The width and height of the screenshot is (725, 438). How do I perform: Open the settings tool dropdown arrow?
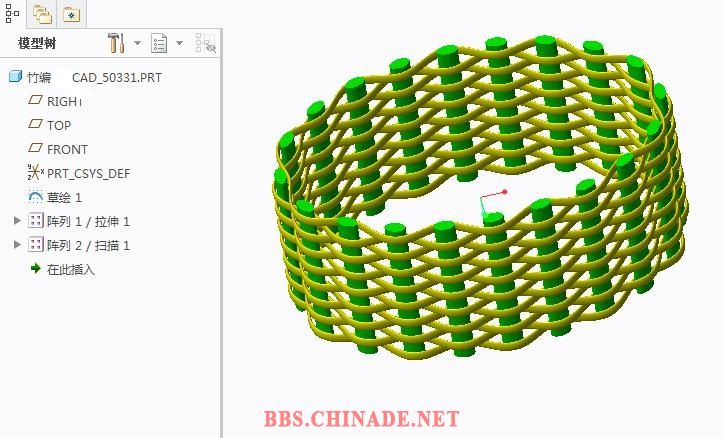[137, 43]
